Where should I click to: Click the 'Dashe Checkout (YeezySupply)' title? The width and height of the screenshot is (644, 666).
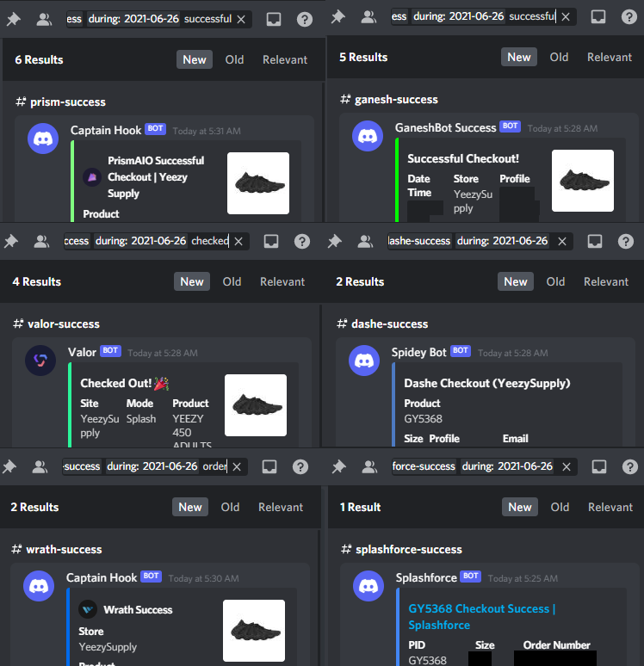pos(487,384)
